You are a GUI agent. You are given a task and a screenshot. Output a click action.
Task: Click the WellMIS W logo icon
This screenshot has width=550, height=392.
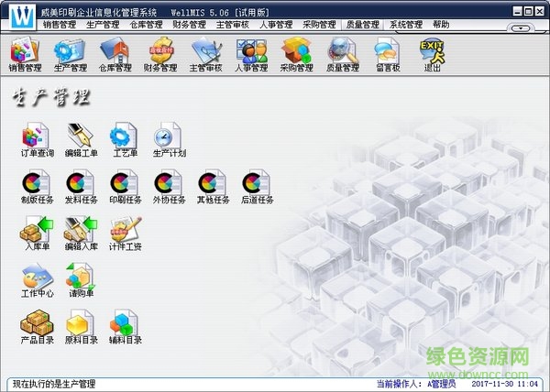(x=22, y=16)
